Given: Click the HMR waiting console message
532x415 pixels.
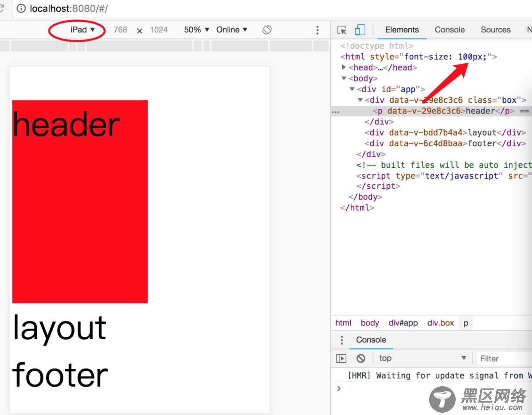Looking at the screenshot, I should [x=440, y=376].
